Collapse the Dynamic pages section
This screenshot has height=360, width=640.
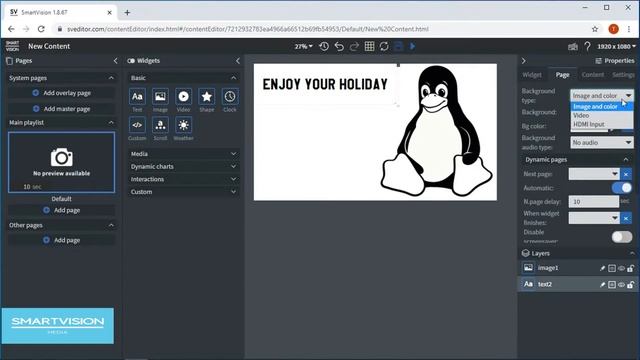pos(626,160)
